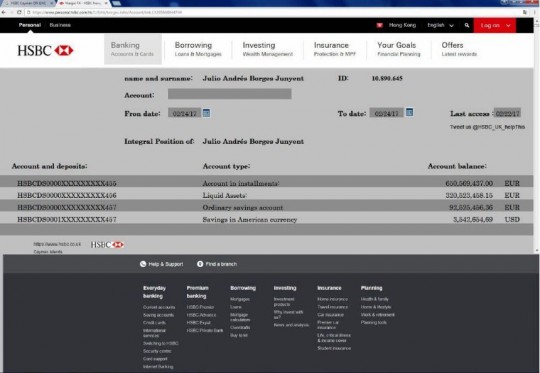Image resolution: width=540 pixels, height=373 pixels.
Task: Click the page vertical scrollbar
Action: pos(537,136)
